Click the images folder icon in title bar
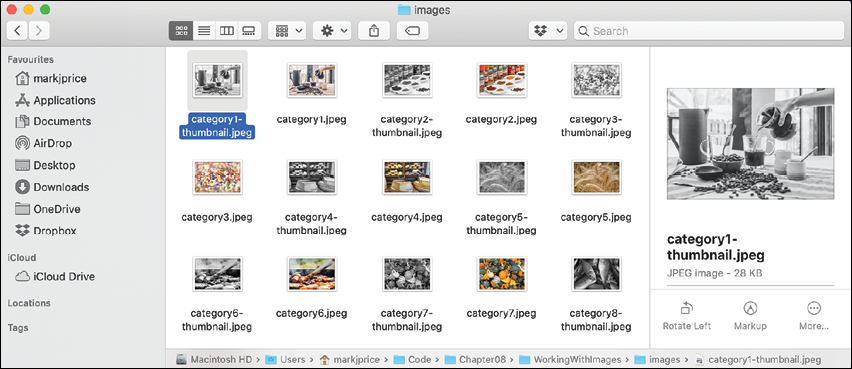This screenshot has height=369, width=852. click(404, 9)
